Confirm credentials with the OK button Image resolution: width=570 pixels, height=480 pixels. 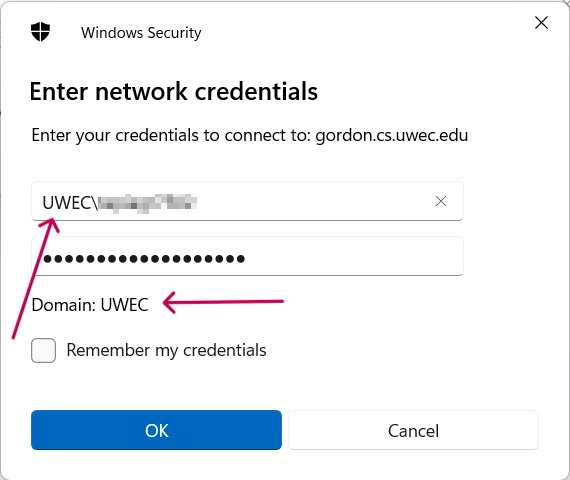[x=156, y=430]
